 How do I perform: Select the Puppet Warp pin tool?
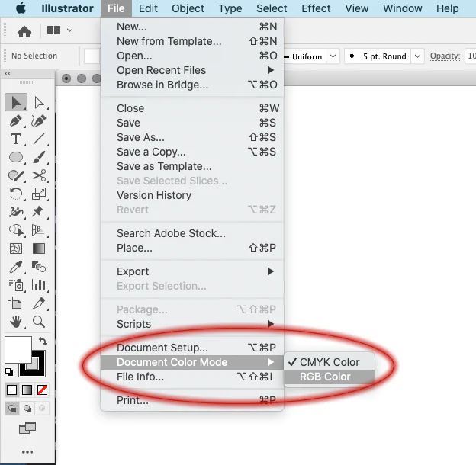click(x=39, y=212)
